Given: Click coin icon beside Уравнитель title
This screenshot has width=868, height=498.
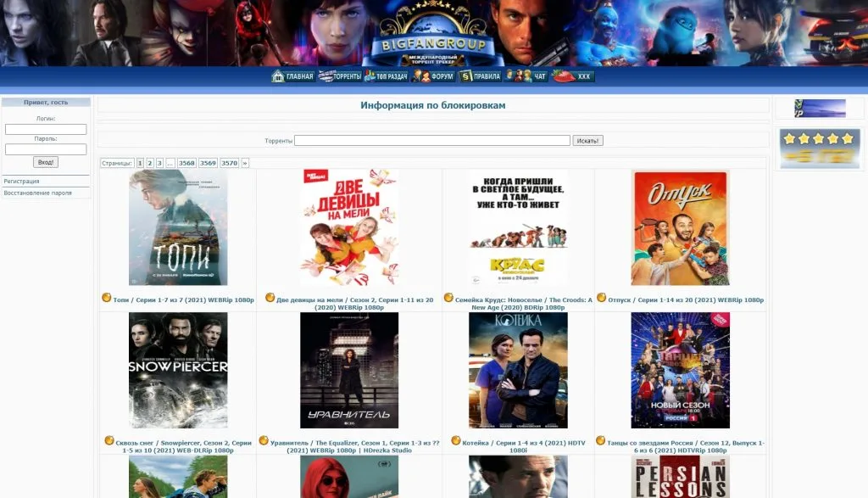Looking at the screenshot, I should tap(264, 440).
